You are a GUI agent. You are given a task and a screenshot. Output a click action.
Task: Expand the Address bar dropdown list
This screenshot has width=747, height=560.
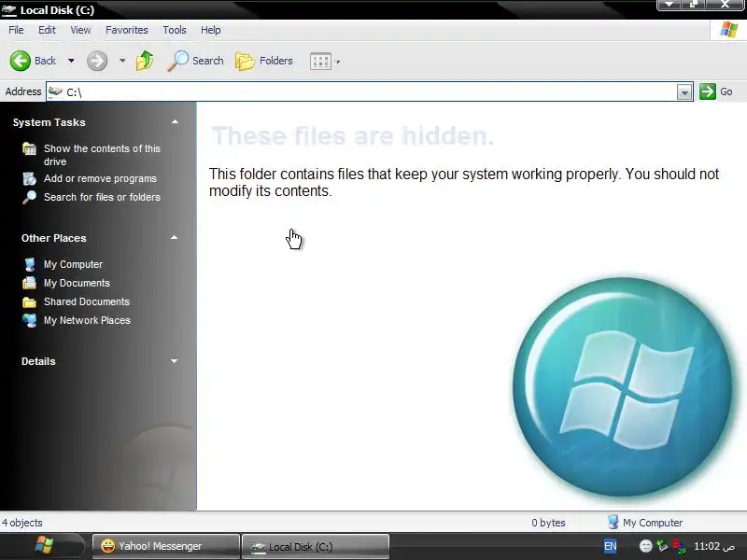pyautogui.click(x=684, y=91)
